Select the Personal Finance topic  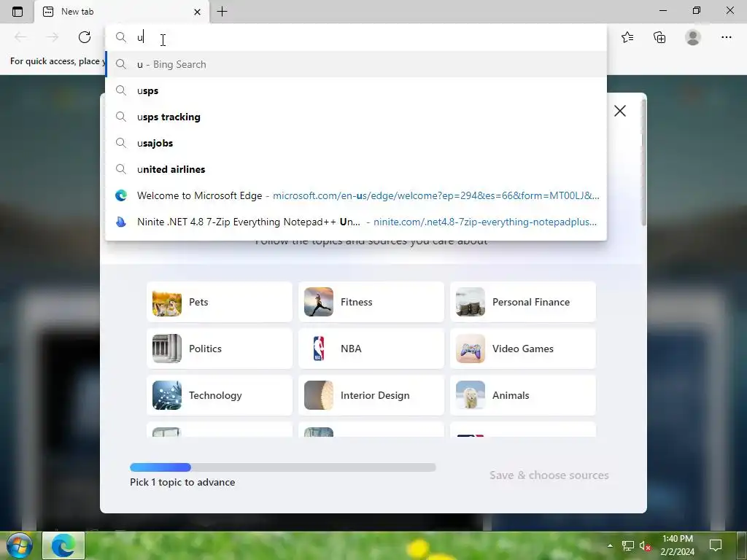pos(522,302)
